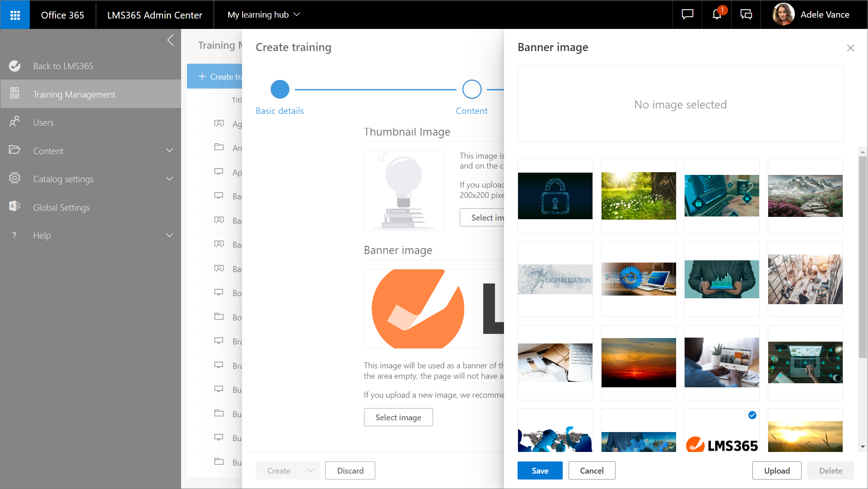Expand the Content sidebar section
The height and width of the screenshot is (489, 868).
169,150
